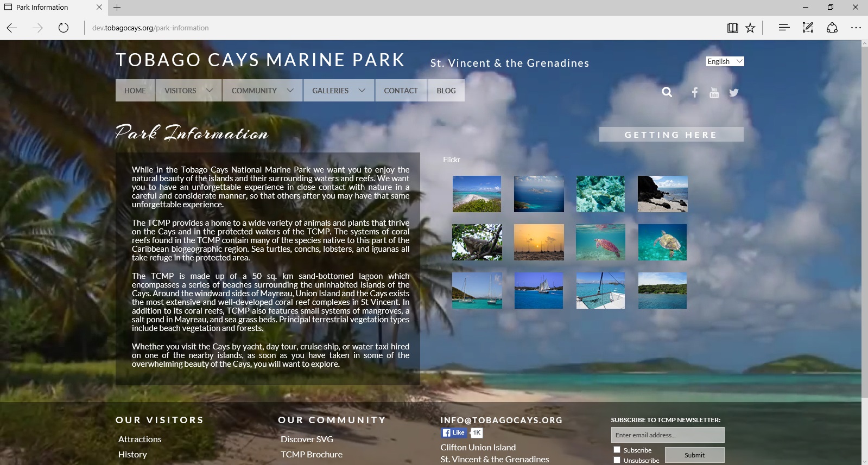Open the tall ship schooner thumbnail
Viewport: 868px width, 465px height.
538,291
